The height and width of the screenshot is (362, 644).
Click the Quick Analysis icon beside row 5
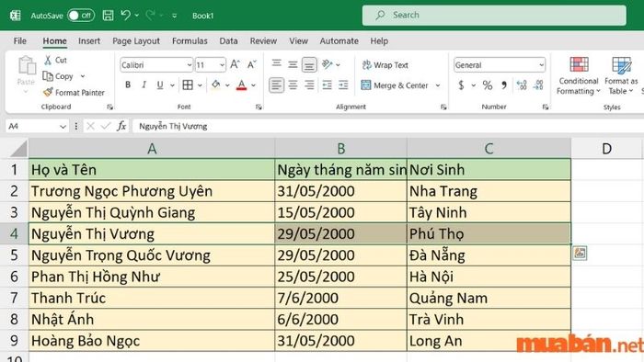pyautogui.click(x=580, y=253)
